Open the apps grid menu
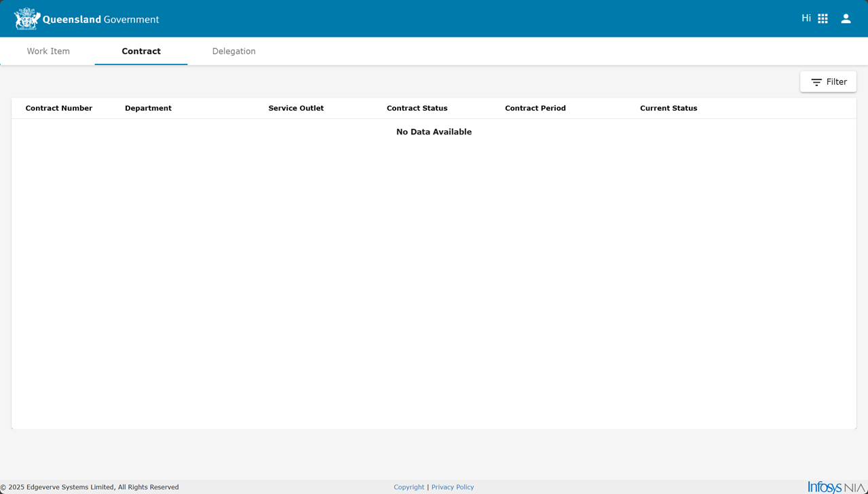Screen dimensions: 868x494 click(823, 19)
